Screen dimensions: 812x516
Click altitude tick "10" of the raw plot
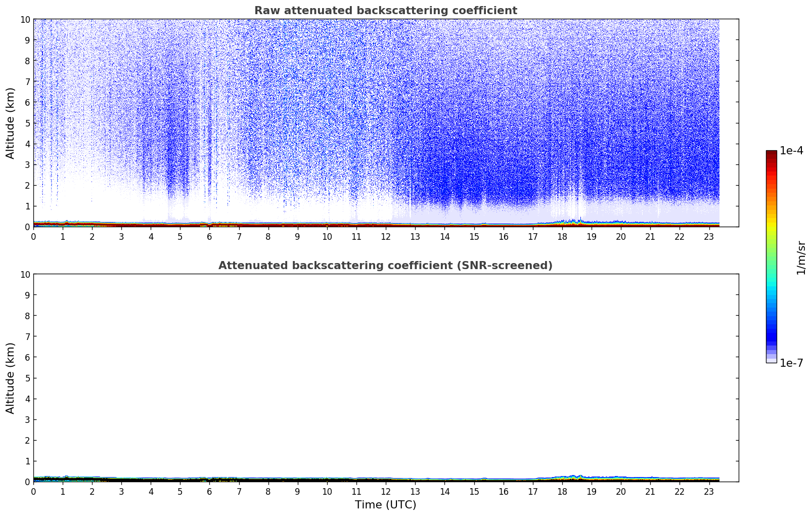coord(25,19)
